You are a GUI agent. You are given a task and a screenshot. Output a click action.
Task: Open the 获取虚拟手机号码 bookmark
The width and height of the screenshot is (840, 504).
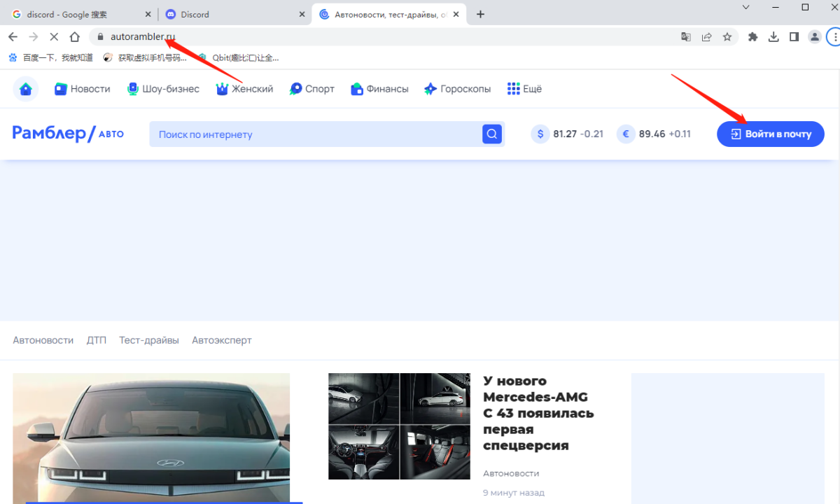(x=146, y=58)
